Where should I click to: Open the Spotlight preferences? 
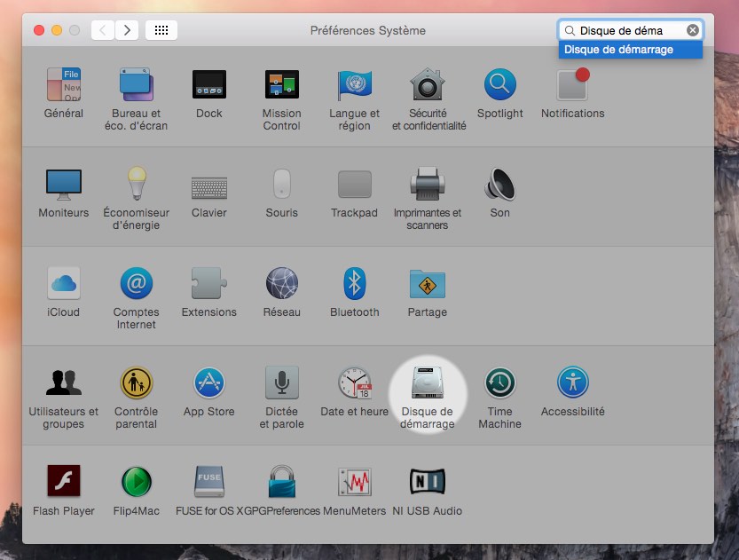tap(499, 84)
